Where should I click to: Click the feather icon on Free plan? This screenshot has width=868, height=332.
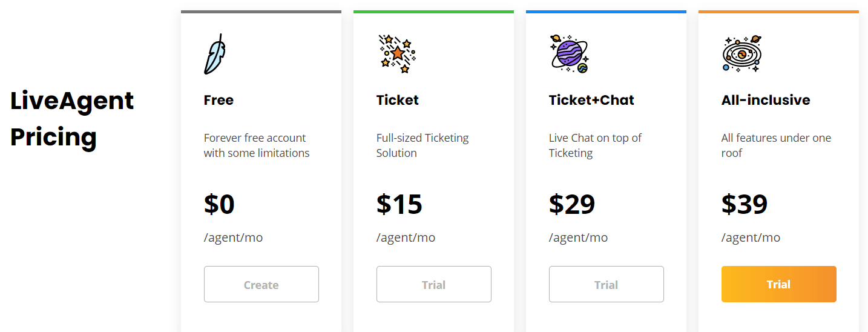214,54
